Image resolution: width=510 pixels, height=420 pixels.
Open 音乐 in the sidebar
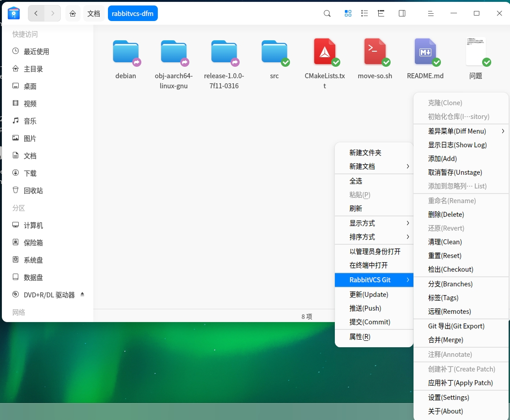(x=48, y=121)
